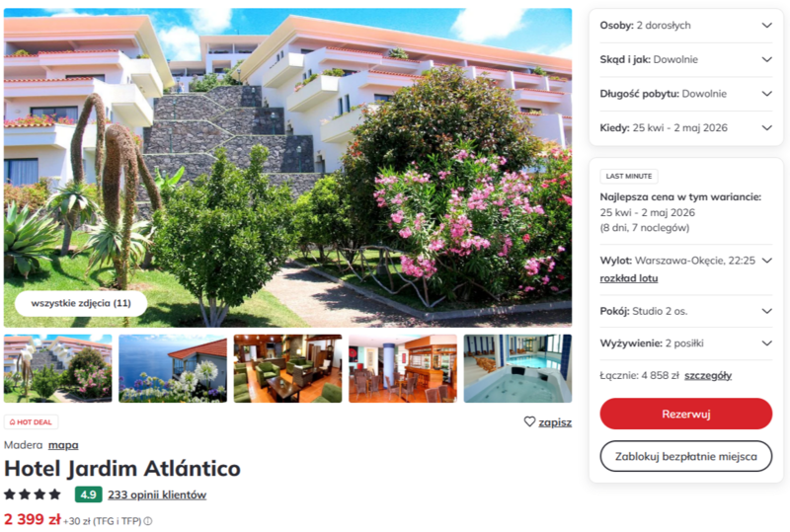Click the LAST MINUTE label badge
The image size is (790, 532).
(629, 177)
